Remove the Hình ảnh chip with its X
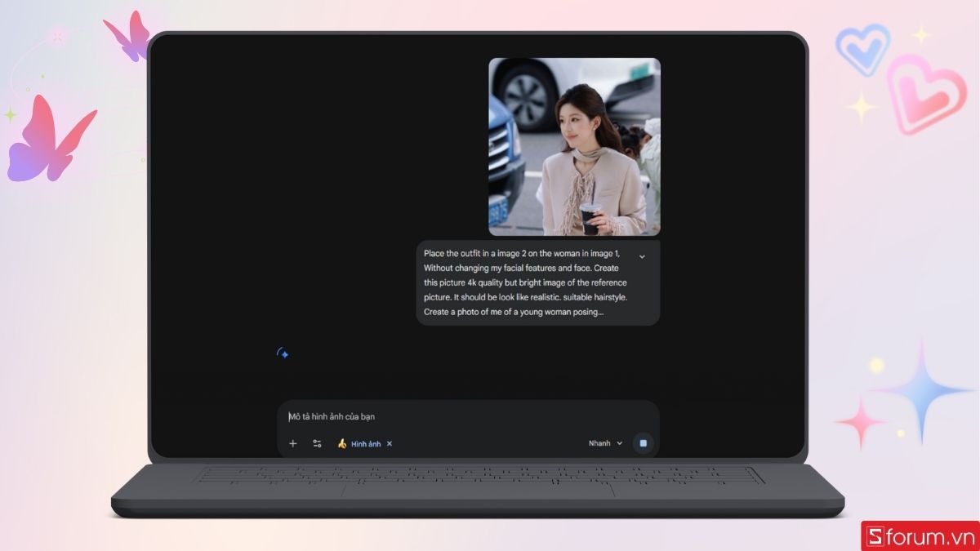Image resolution: width=980 pixels, height=551 pixels. [390, 443]
